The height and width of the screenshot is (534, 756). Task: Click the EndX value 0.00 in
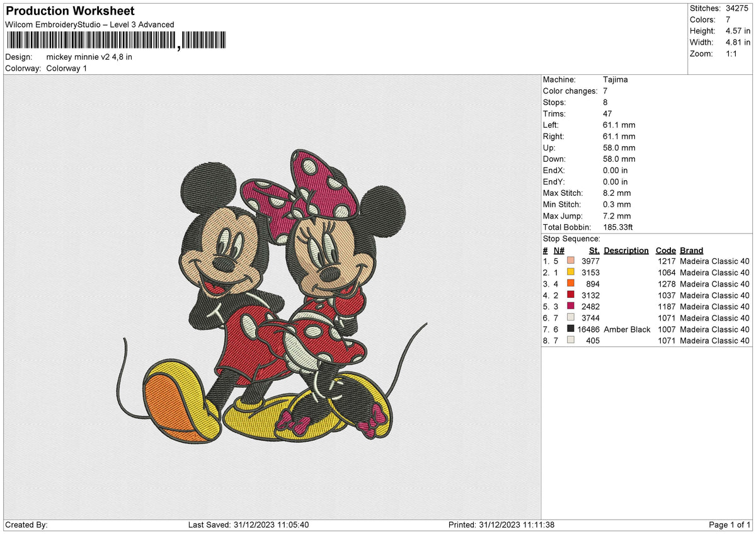(x=616, y=170)
